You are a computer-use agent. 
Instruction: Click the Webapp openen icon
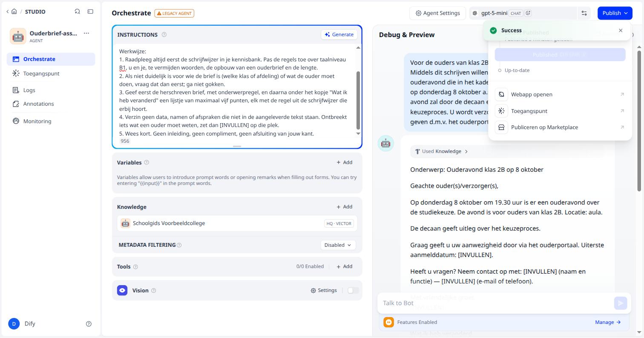[501, 94]
